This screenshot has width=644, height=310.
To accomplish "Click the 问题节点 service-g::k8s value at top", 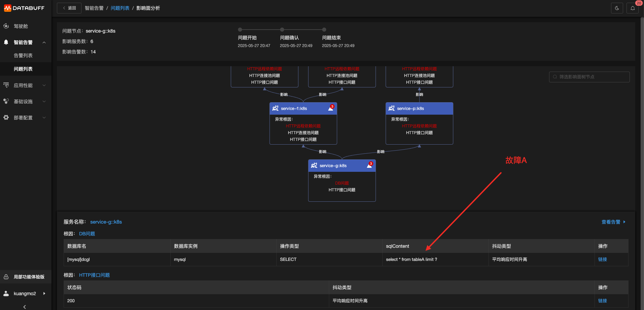I will pyautogui.click(x=101, y=31).
